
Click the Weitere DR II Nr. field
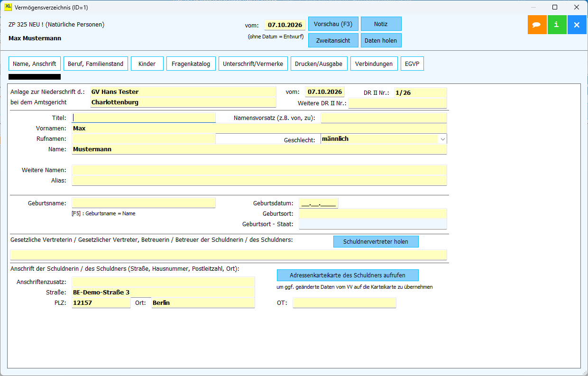398,103
